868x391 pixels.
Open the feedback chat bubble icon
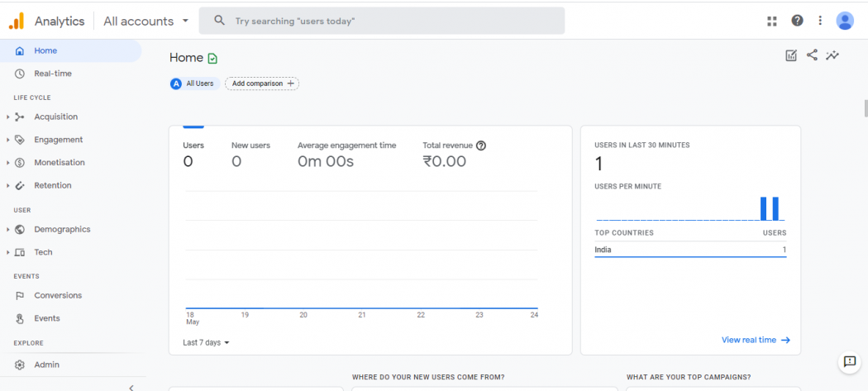point(850,361)
